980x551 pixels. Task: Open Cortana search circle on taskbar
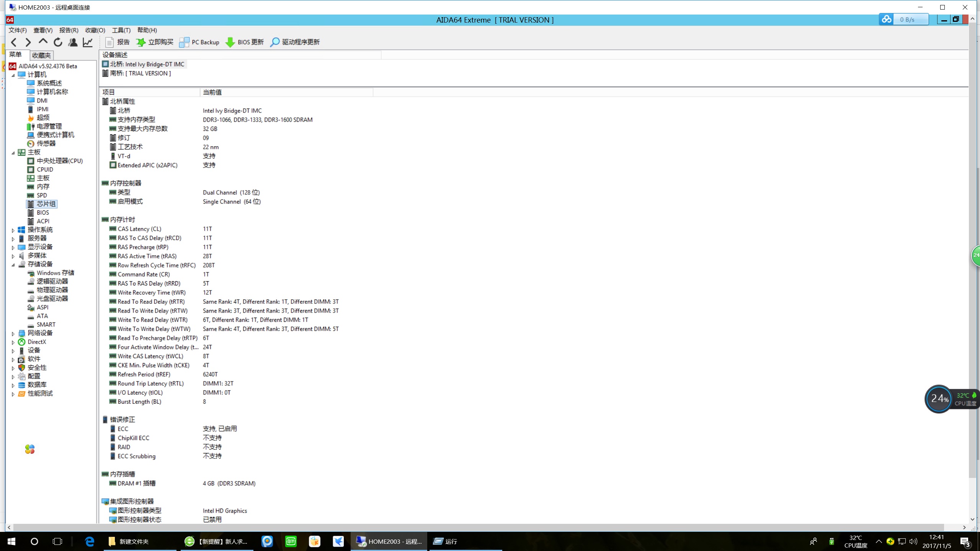point(34,541)
